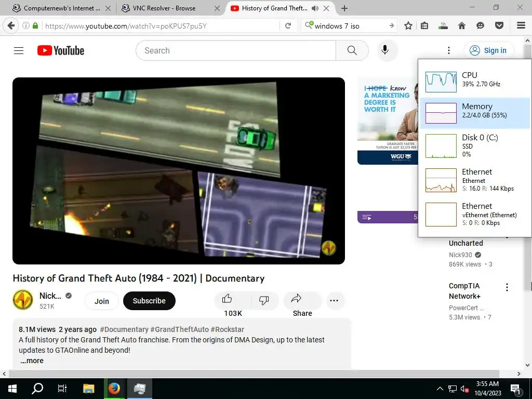Bookmark this page with the star icon
Image resolution: width=532 pixels, height=399 pixels.
408,26
